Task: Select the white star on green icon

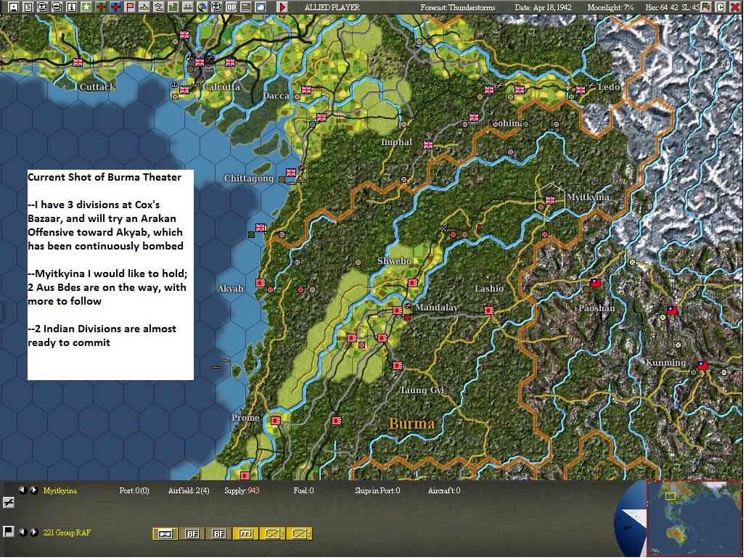Action: 86,7
